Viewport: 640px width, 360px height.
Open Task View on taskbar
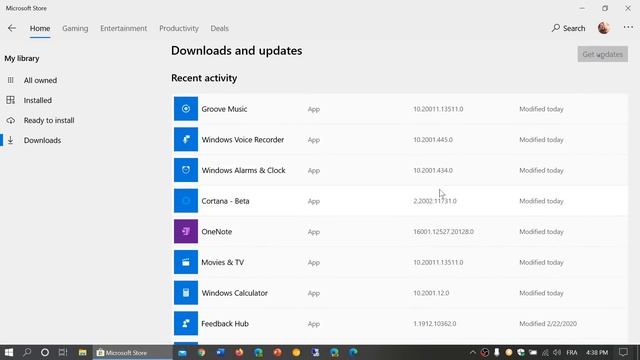(63, 352)
